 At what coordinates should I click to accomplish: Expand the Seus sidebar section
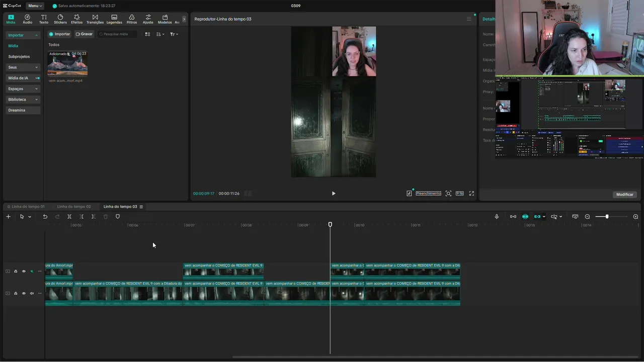(x=23, y=67)
